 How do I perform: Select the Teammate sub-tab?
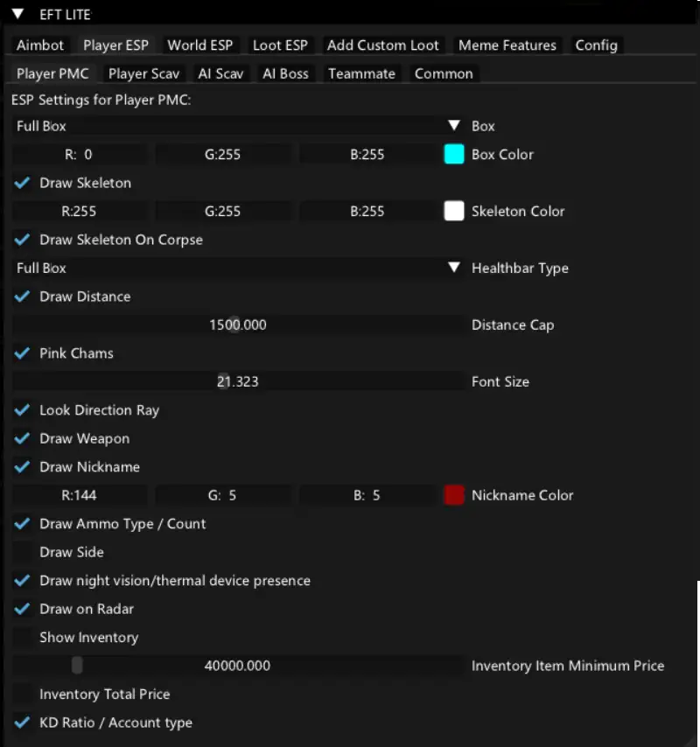(361, 73)
